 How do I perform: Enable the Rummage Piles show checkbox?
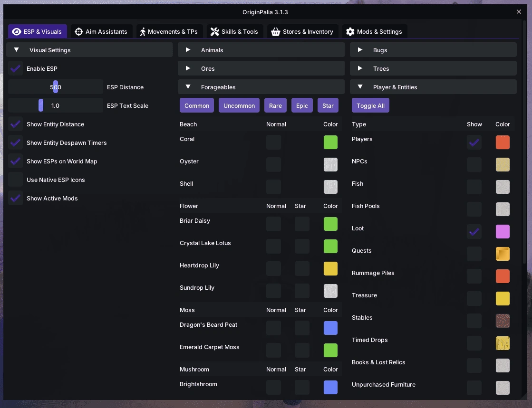pos(474,276)
